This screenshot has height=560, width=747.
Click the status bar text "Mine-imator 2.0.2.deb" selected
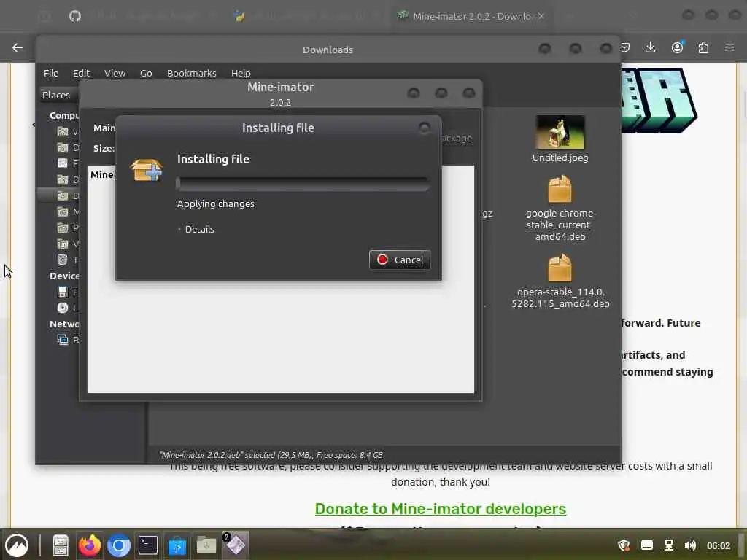(x=271, y=455)
